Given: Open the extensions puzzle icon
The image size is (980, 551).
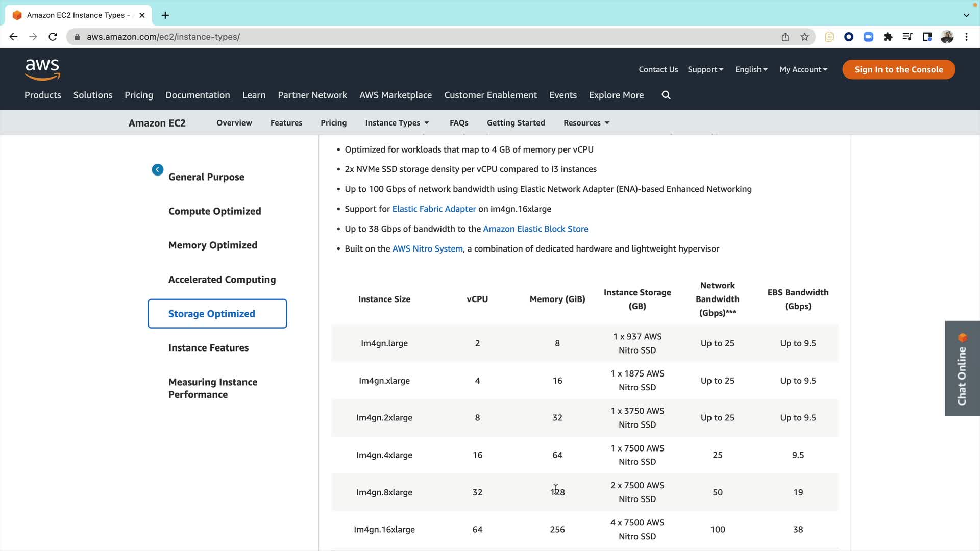Looking at the screenshot, I should coord(888,37).
